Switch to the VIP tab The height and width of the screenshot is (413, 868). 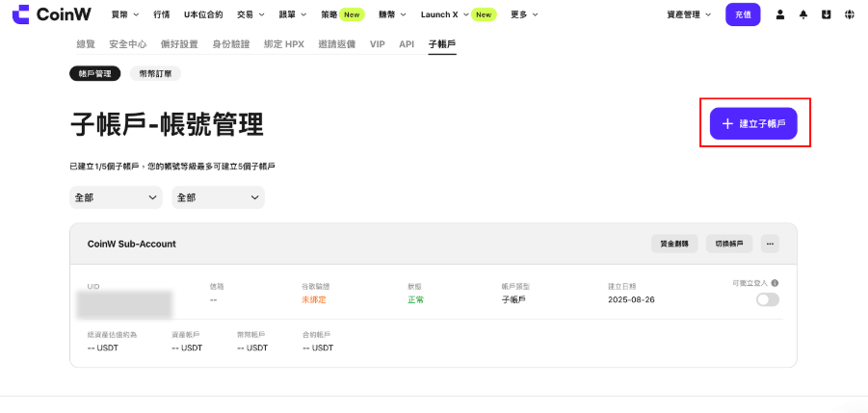click(x=377, y=44)
